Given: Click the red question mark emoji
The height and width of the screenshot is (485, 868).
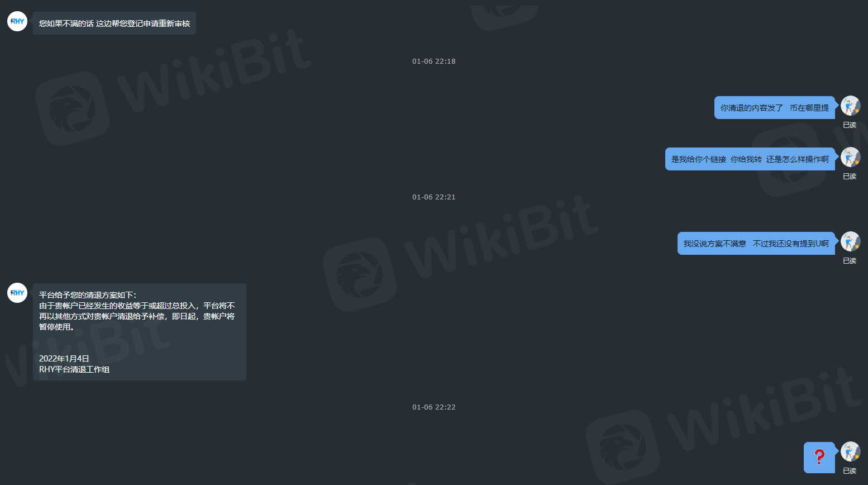Looking at the screenshot, I should click(819, 457).
